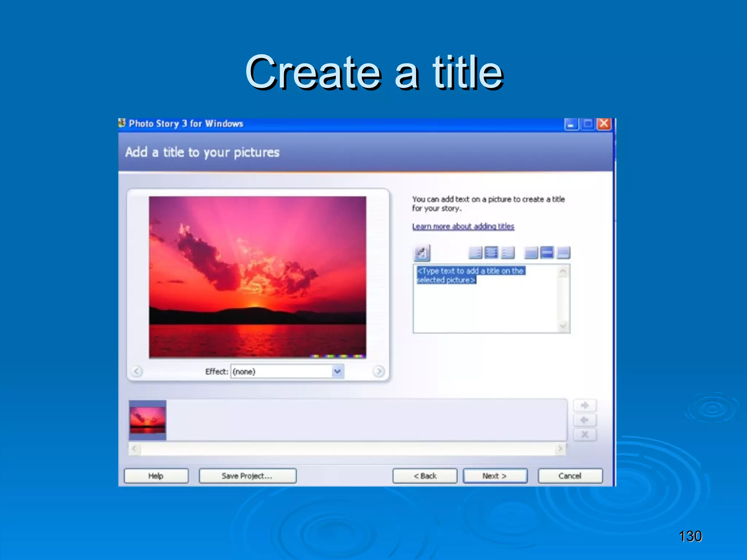
Task: Go to next picture arrow in preview
Action: [379, 371]
